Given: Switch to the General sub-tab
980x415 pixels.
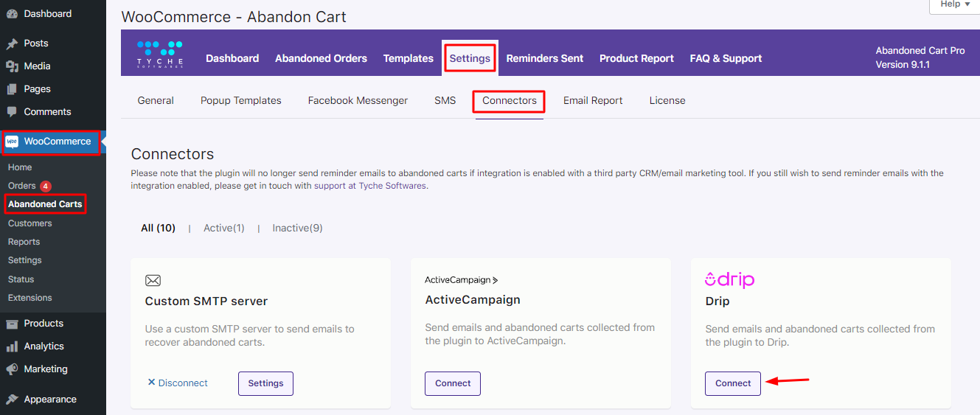Looking at the screenshot, I should coord(156,100).
